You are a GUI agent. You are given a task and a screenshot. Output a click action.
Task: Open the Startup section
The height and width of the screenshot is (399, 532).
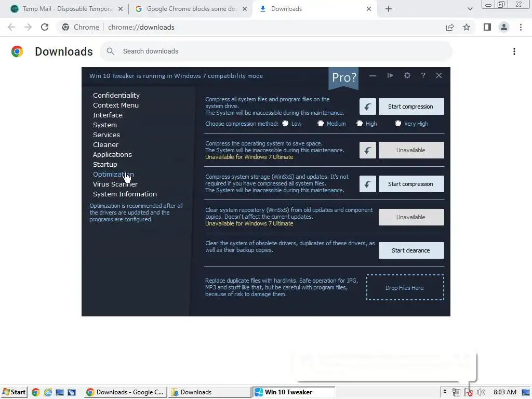105,164
